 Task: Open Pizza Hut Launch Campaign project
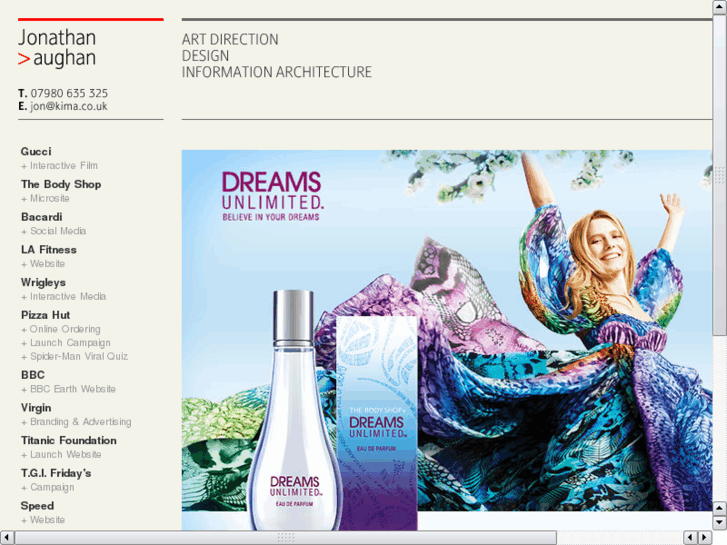pyautogui.click(x=66, y=343)
